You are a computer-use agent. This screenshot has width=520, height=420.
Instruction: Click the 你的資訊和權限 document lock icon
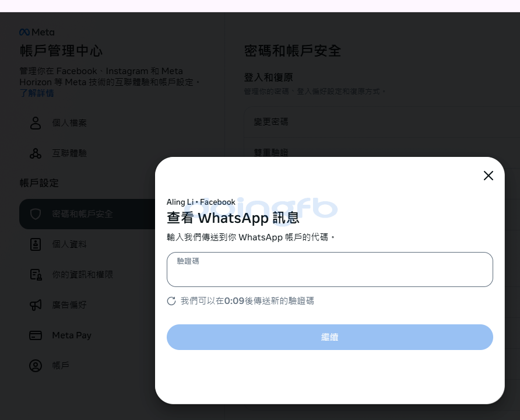point(36,275)
